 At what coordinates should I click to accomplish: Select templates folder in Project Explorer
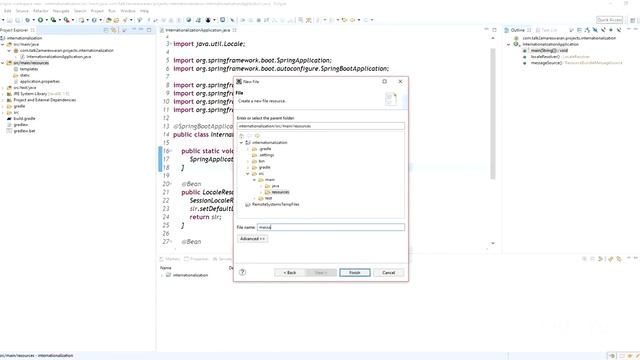pos(29,69)
